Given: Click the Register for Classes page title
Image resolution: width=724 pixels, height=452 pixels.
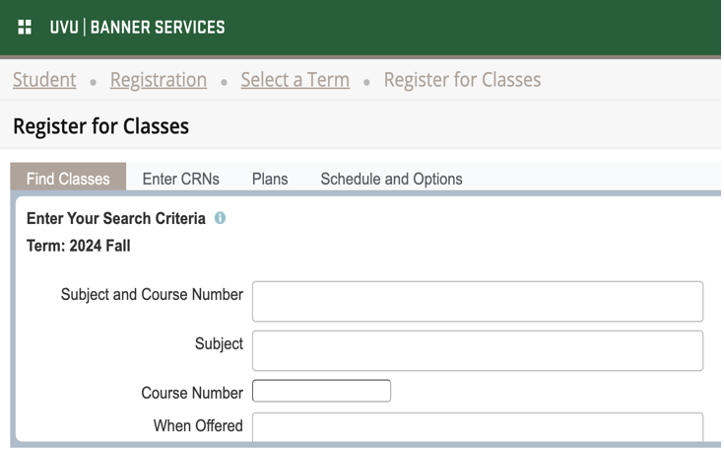Looking at the screenshot, I should point(101,126).
